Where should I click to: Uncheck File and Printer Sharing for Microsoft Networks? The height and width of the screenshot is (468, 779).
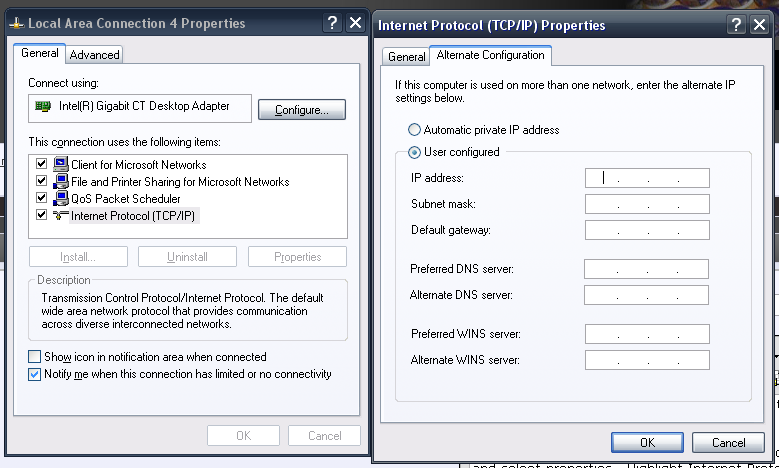click(42, 180)
